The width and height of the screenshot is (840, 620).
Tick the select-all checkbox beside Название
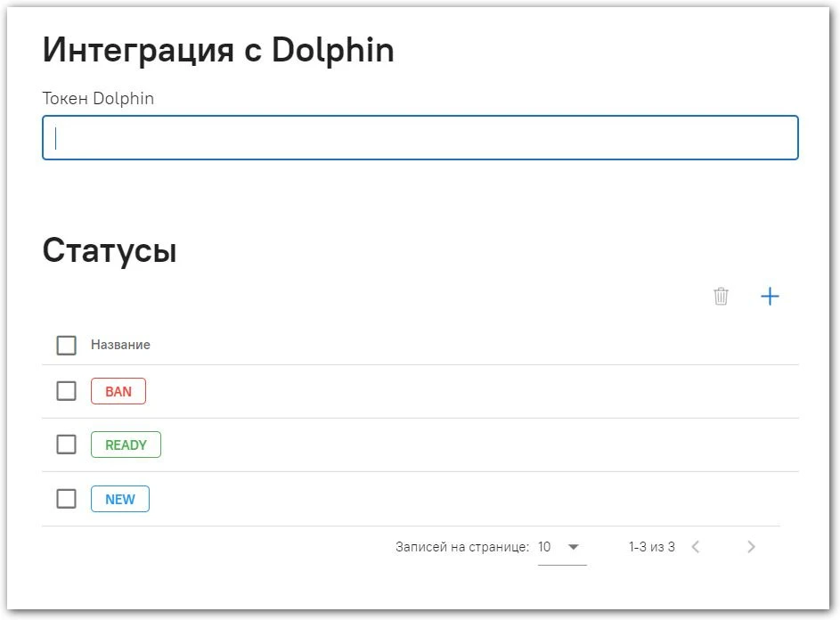pyautogui.click(x=67, y=345)
